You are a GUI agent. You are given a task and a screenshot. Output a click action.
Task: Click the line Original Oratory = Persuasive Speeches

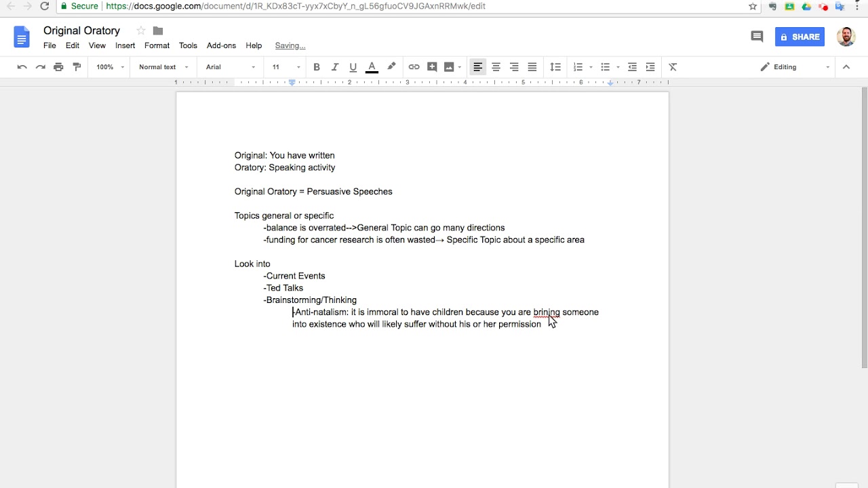click(313, 192)
